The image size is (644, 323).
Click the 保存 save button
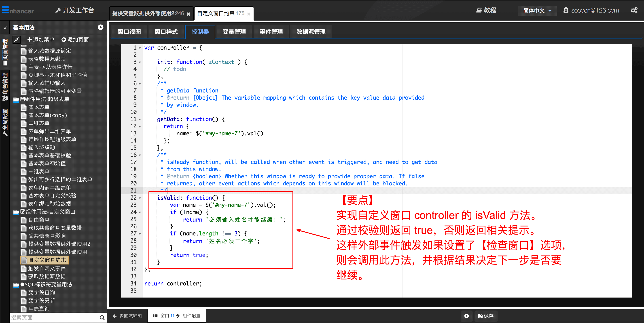point(486,316)
